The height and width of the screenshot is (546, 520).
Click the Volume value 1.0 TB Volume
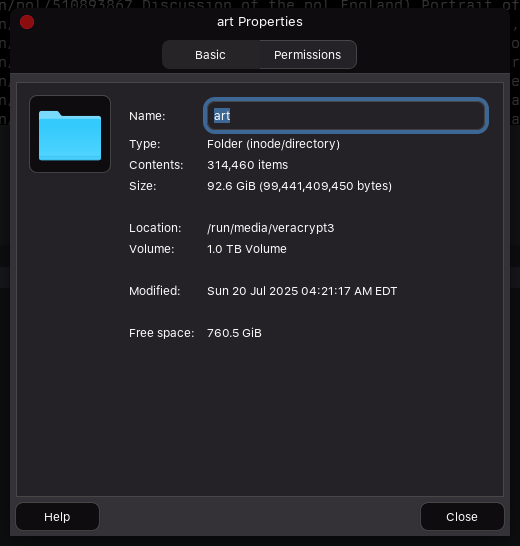(x=247, y=249)
